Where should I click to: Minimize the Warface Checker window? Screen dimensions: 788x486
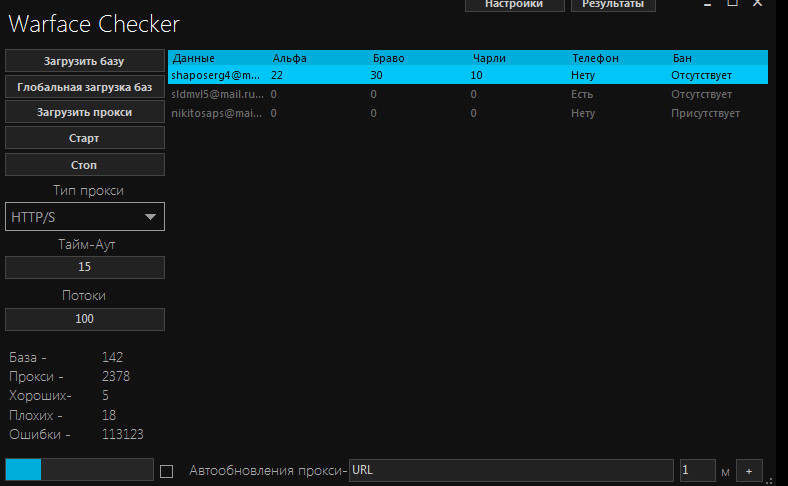[708, 4]
